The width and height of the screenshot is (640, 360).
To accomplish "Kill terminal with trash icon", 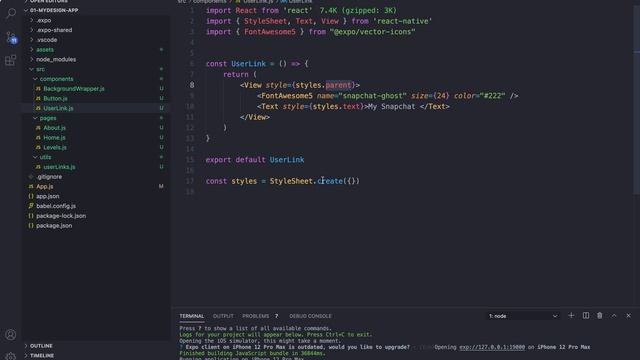I will [600, 316].
